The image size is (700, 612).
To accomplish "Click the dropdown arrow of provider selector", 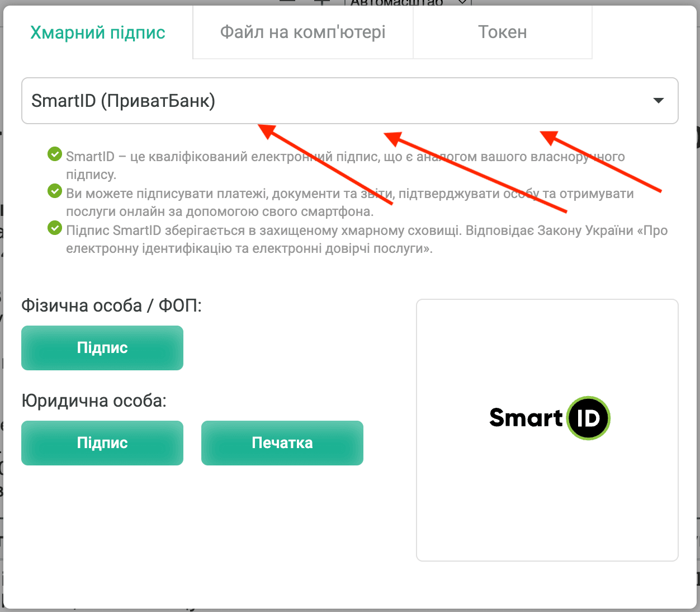I will coord(659,101).
